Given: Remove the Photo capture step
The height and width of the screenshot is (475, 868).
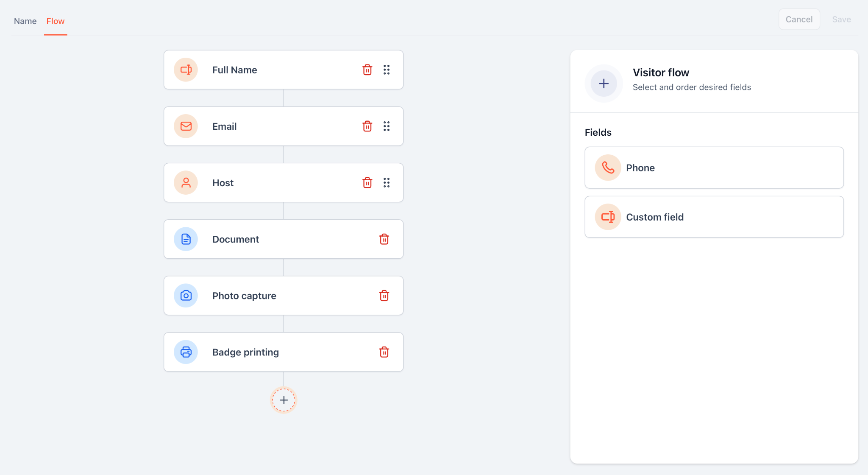Looking at the screenshot, I should pyautogui.click(x=384, y=296).
